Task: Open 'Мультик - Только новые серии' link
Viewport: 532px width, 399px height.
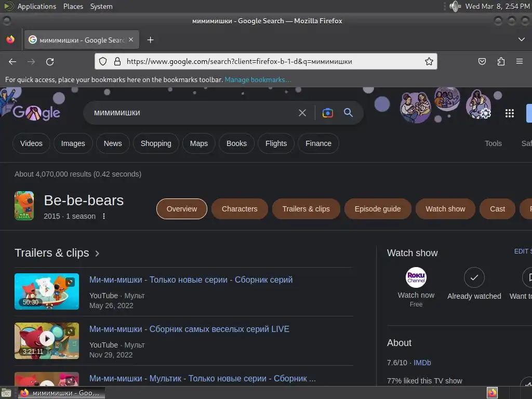Action: pos(203,378)
